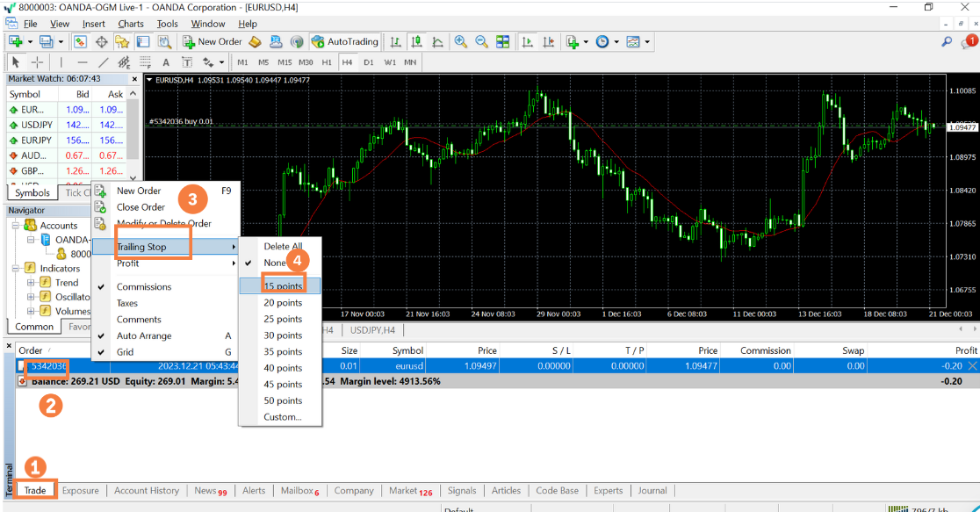Choose Delete All trailing stops

[280, 246]
